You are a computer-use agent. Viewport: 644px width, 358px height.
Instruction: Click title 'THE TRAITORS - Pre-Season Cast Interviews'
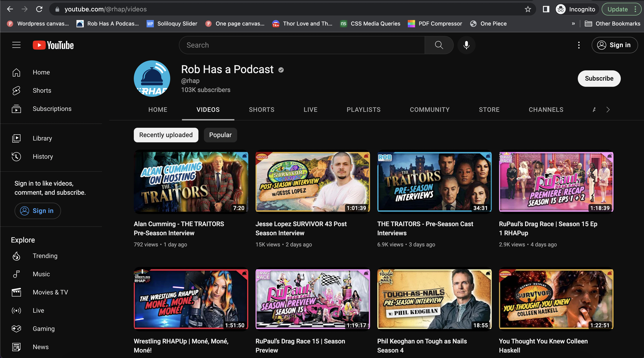(x=425, y=229)
